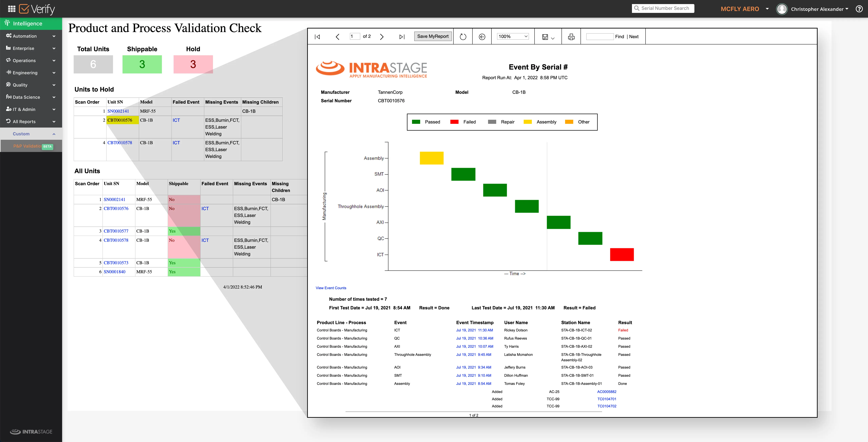Open Jul 19, 2021 11:30 AM timestamp

[474, 331]
